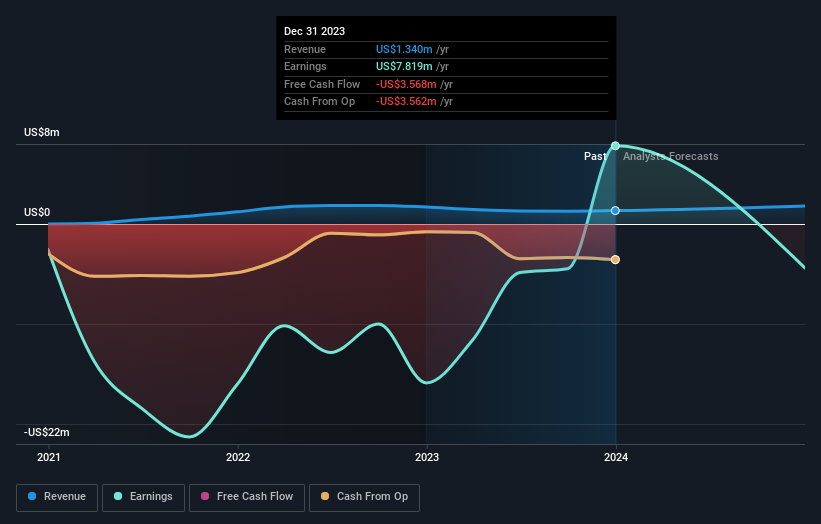
Task: Click the 2022 x-axis label
Action: click(238, 458)
